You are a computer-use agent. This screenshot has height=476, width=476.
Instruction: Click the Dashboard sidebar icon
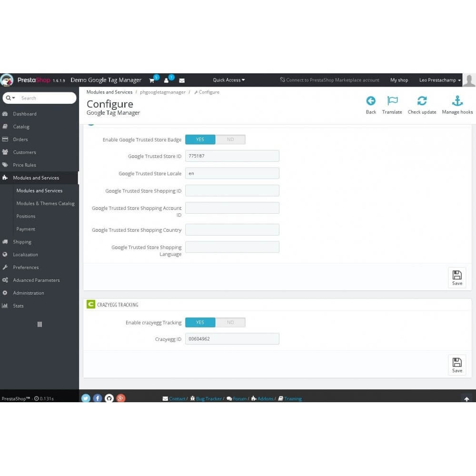pyautogui.click(x=5, y=114)
